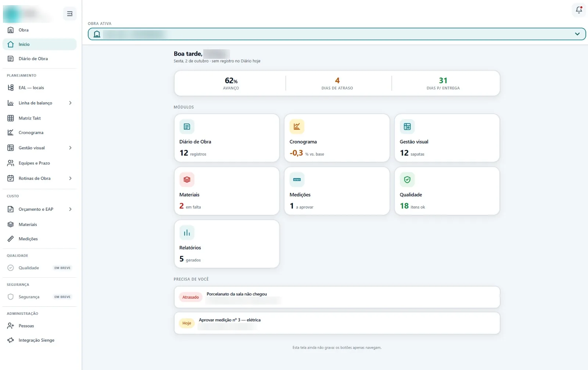Click -0,3 % vs. base value
The image size is (588, 370).
tap(307, 153)
